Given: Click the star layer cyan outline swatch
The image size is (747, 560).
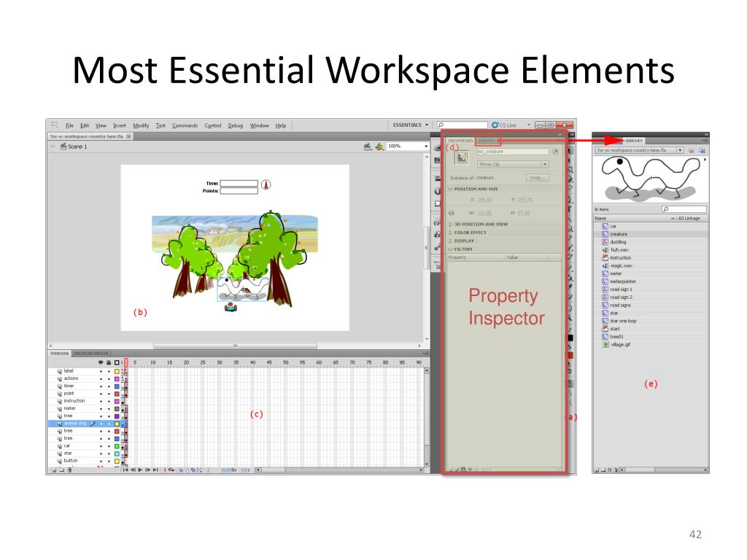Looking at the screenshot, I should (117, 454).
